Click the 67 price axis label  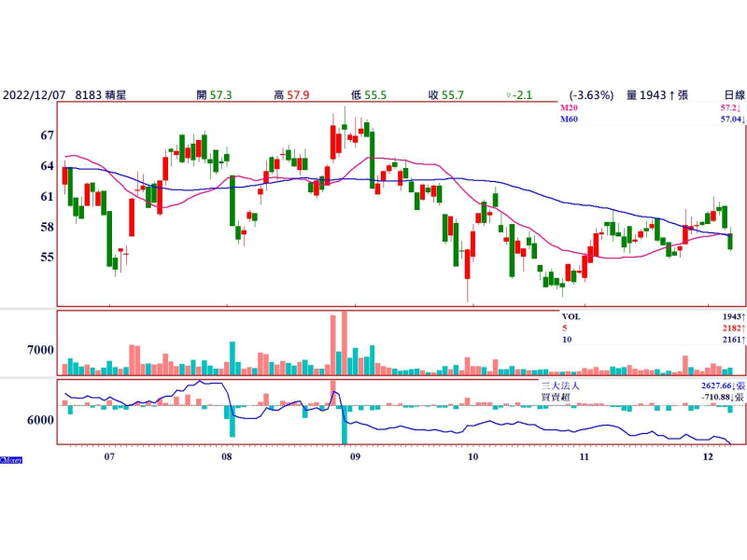(x=48, y=135)
